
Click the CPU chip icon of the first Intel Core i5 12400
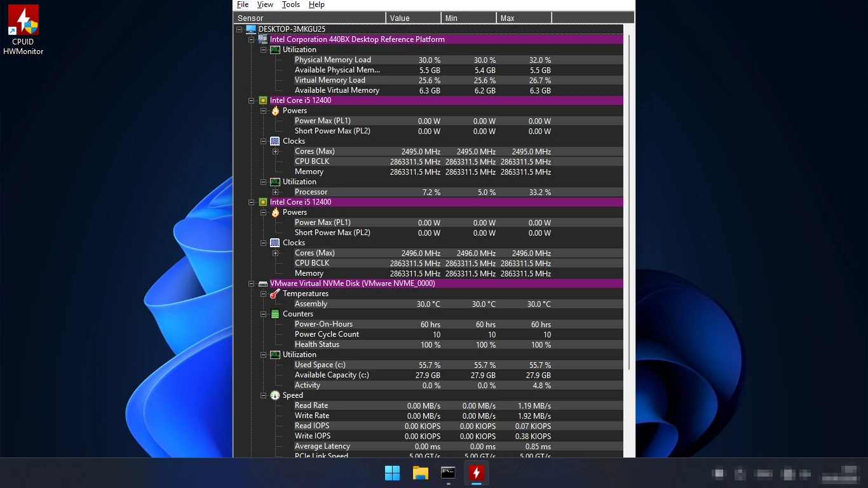pyautogui.click(x=263, y=100)
